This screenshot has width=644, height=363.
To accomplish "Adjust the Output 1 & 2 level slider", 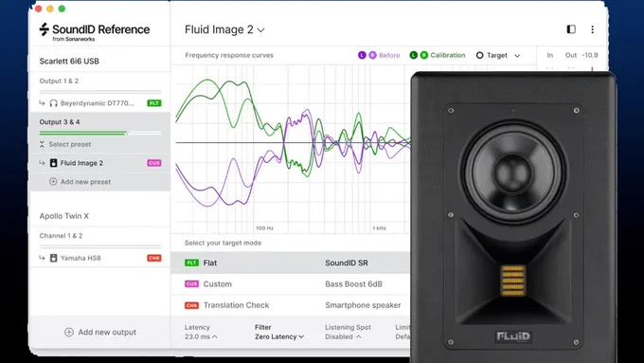I will (100, 92).
